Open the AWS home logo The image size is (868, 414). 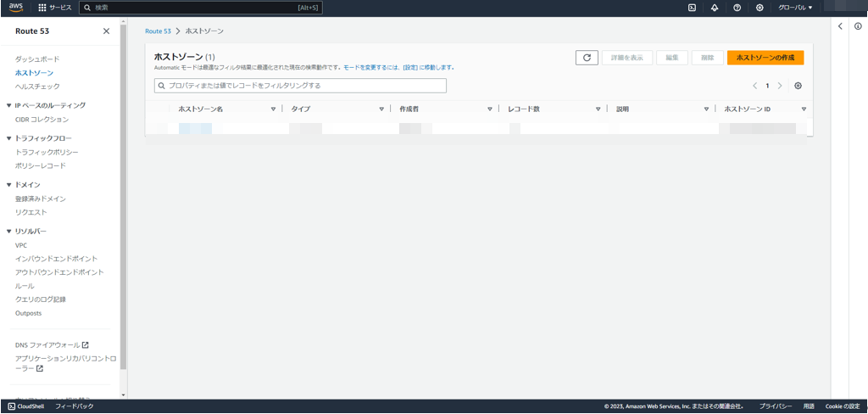coord(15,8)
